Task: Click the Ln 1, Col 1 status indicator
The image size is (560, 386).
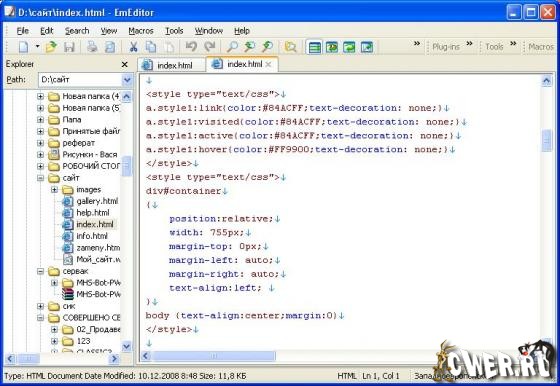Action: (x=380, y=376)
